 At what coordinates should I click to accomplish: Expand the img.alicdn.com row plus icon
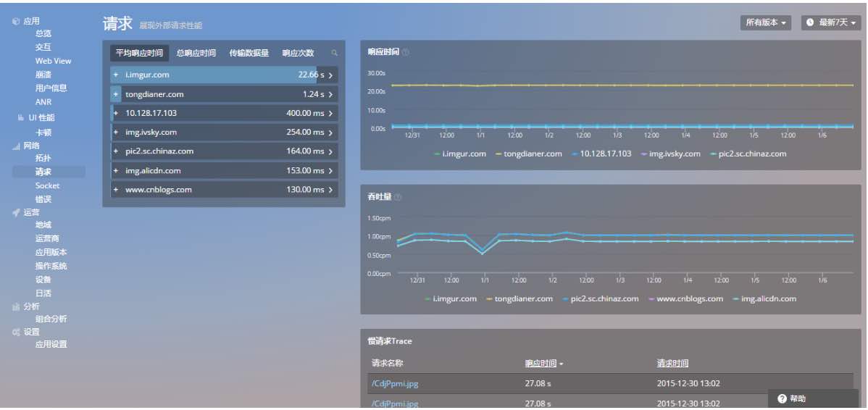coord(116,170)
